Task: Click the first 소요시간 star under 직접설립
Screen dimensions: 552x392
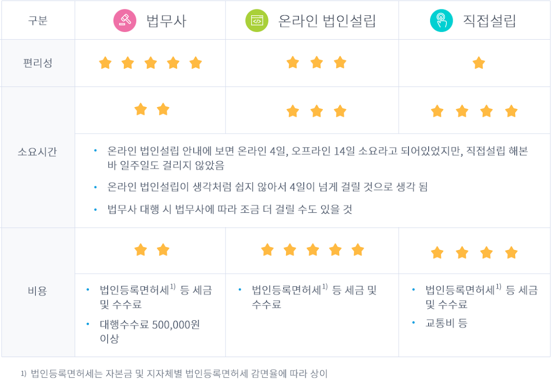Action: coord(437,111)
